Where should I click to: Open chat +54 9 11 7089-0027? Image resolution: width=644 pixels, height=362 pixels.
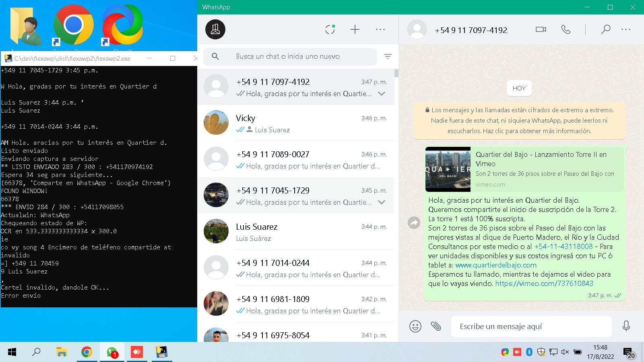pyautogui.click(x=296, y=159)
